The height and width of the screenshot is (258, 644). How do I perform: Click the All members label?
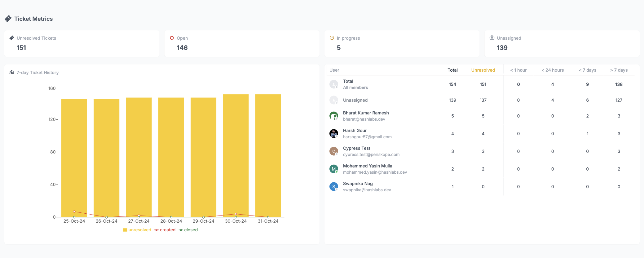pos(355,87)
